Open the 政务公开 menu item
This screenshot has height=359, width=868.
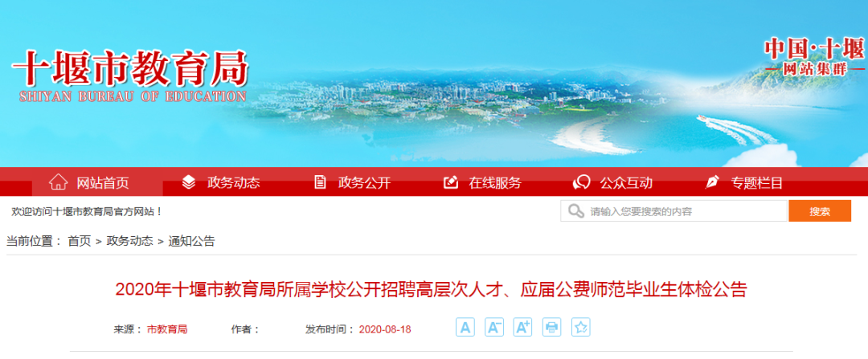click(364, 182)
